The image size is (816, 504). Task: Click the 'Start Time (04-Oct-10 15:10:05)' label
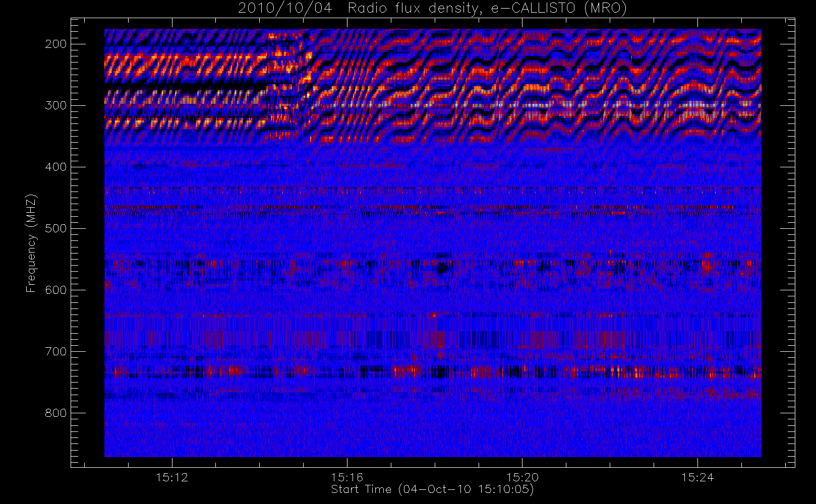point(432,489)
